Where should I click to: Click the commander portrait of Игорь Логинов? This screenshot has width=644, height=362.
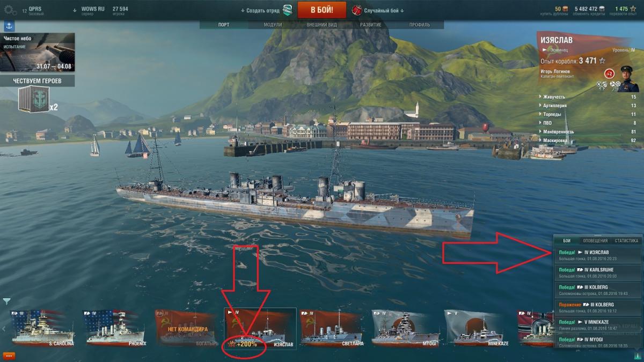tap(628, 79)
